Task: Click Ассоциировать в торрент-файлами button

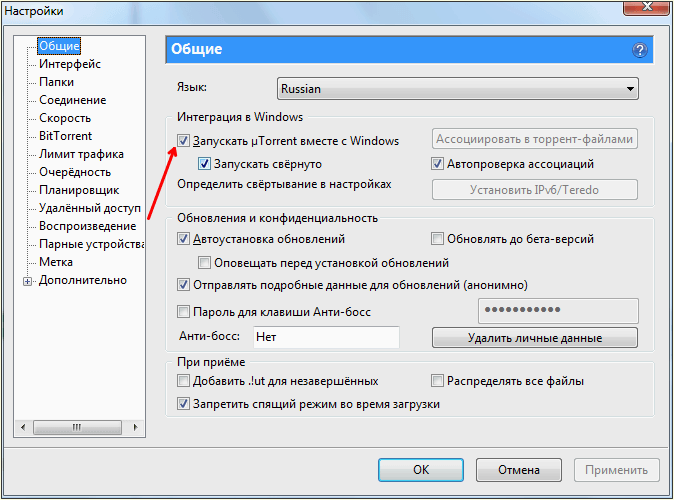Action: [x=535, y=139]
